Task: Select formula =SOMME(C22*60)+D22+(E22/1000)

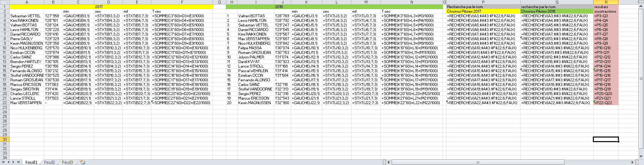Action: tap(182, 103)
